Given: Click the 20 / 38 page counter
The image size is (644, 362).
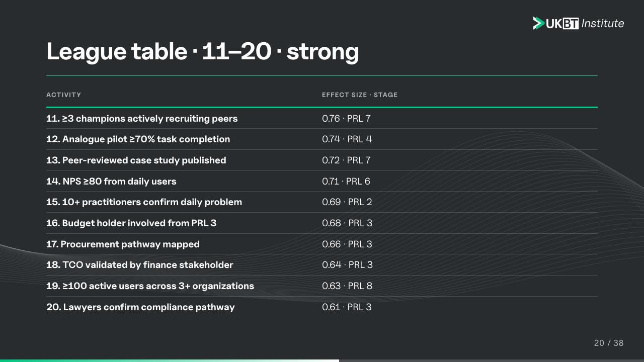Looking at the screenshot, I should (609, 343).
